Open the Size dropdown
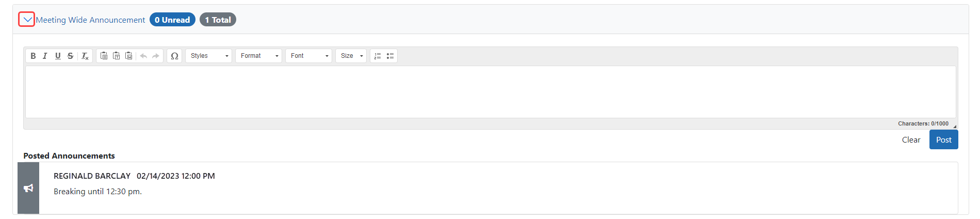The width and height of the screenshot is (980, 219). [351, 56]
